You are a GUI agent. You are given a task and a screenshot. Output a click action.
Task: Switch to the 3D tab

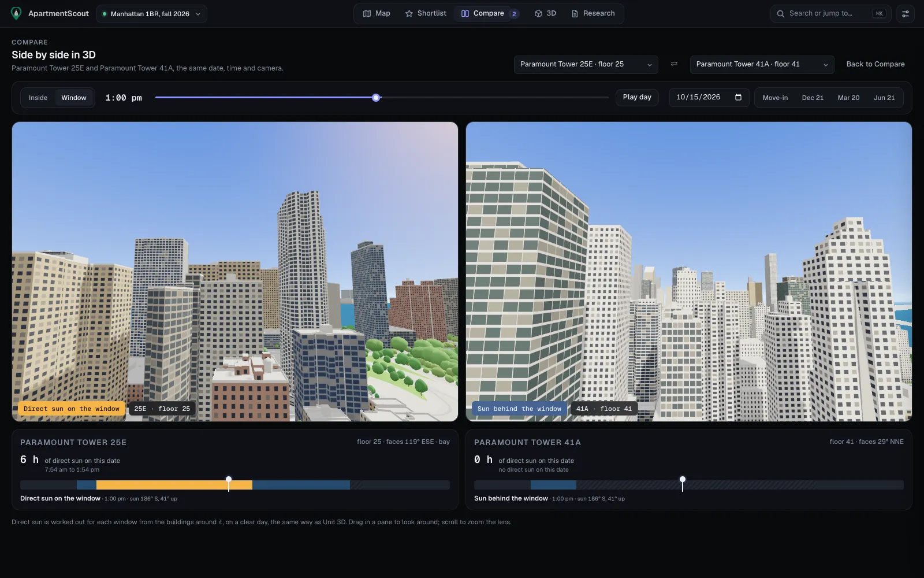click(x=545, y=13)
